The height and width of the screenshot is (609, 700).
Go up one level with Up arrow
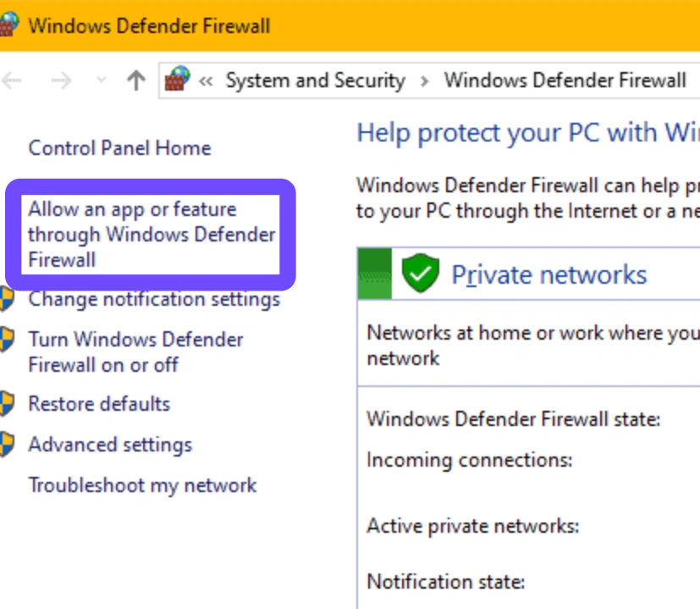[x=136, y=80]
